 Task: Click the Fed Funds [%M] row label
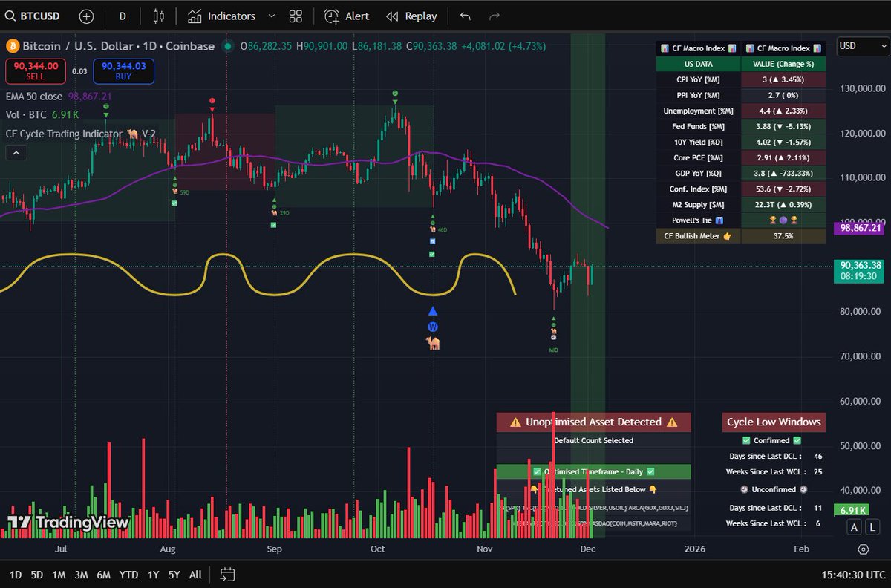pos(699,126)
